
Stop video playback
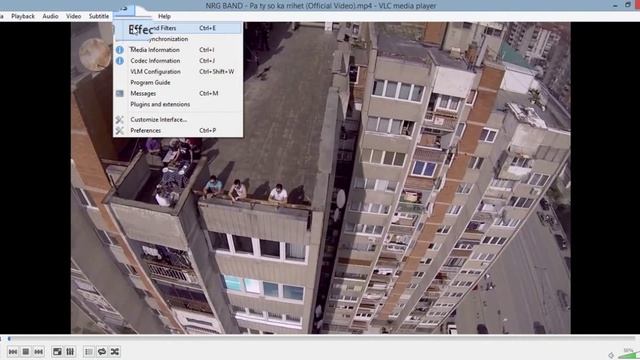coord(26,351)
